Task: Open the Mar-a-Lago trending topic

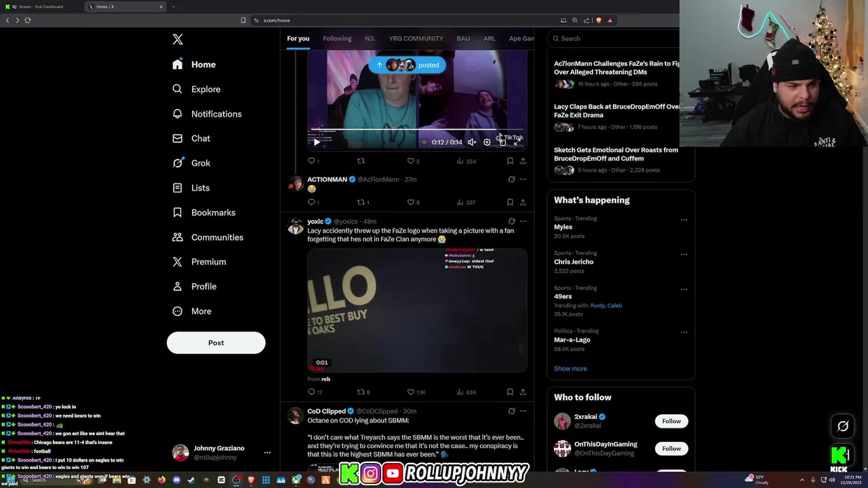Action: tap(572, 340)
